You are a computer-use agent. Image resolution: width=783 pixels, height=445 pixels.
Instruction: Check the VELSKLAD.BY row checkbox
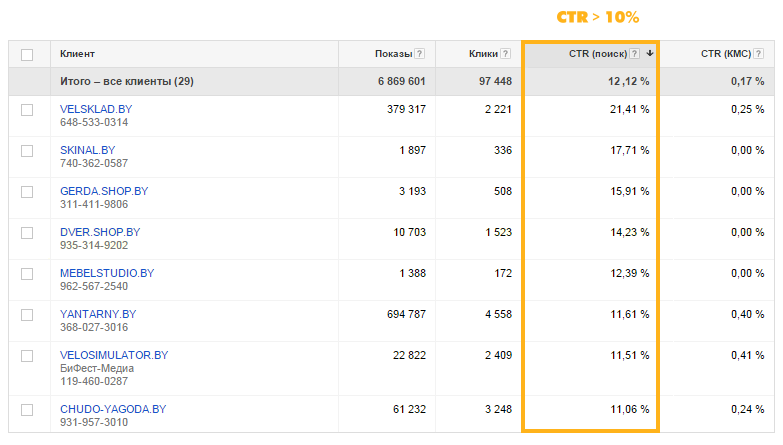pyautogui.click(x=27, y=109)
